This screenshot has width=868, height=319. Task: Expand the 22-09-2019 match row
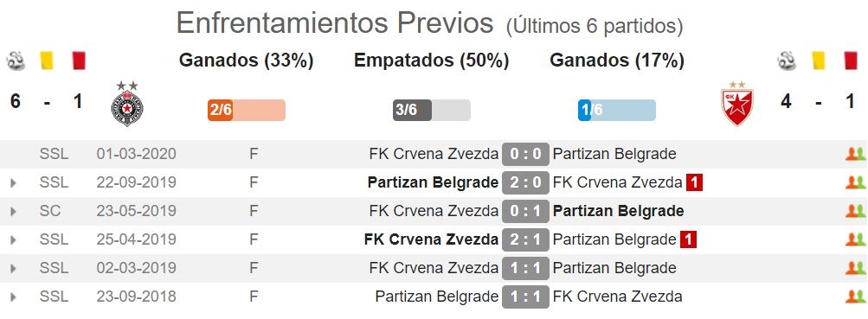pos(13,183)
